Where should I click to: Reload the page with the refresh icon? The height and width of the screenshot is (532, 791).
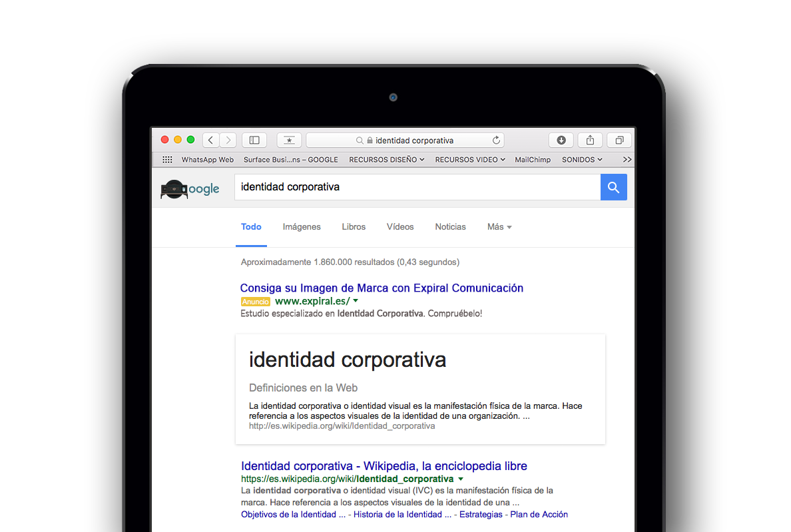[x=497, y=140]
